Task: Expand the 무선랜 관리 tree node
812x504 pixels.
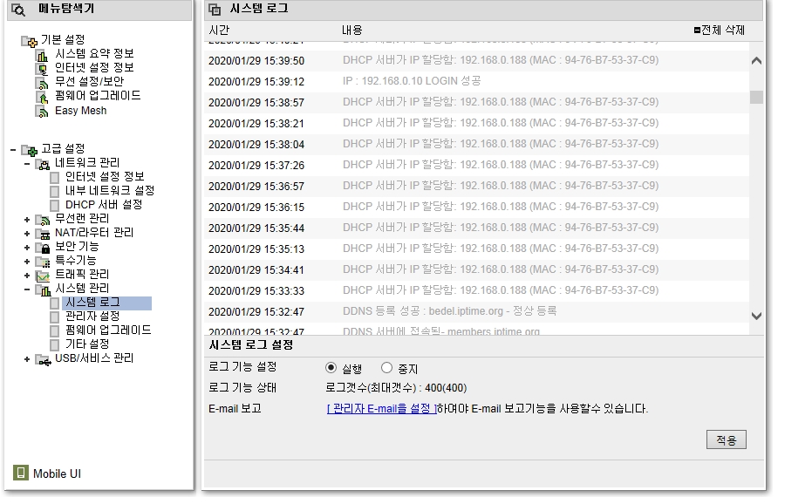Action: [27, 220]
